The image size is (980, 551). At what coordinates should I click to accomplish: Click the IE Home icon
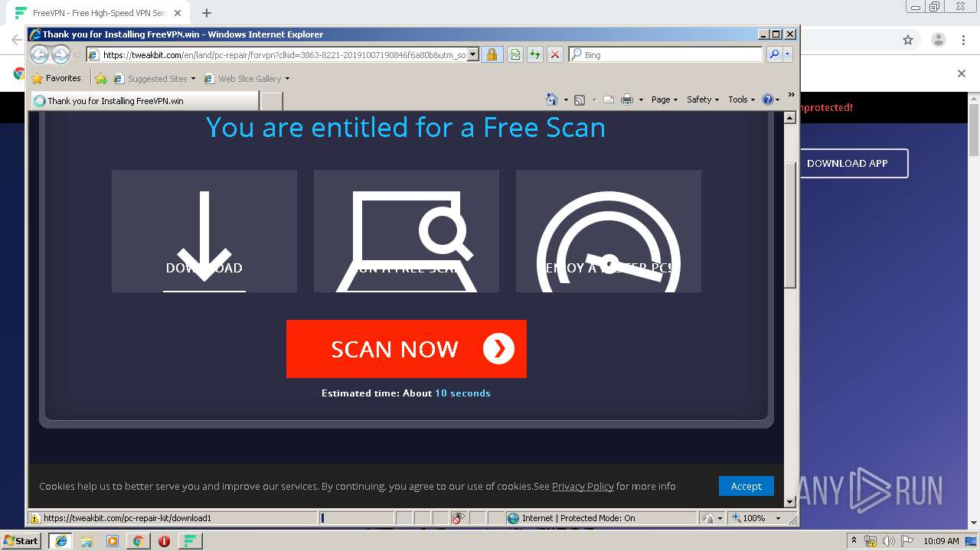tap(552, 99)
